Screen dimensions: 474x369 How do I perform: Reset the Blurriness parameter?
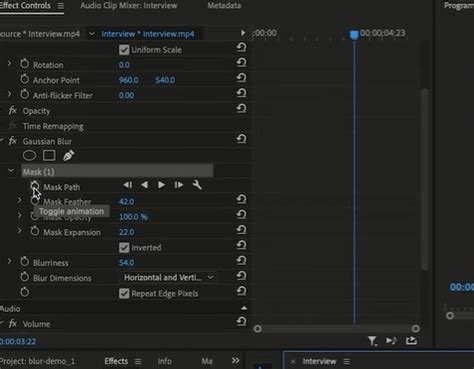(241, 261)
